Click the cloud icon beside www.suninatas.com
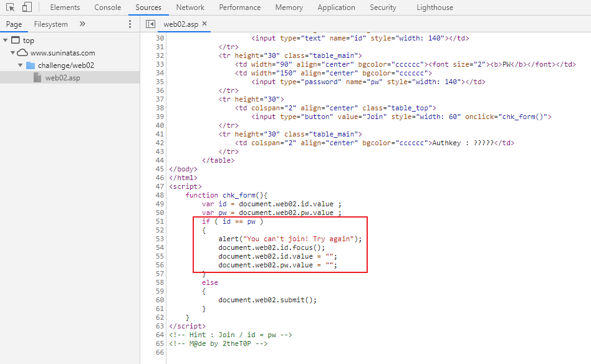The height and width of the screenshot is (364, 591). click(x=22, y=52)
